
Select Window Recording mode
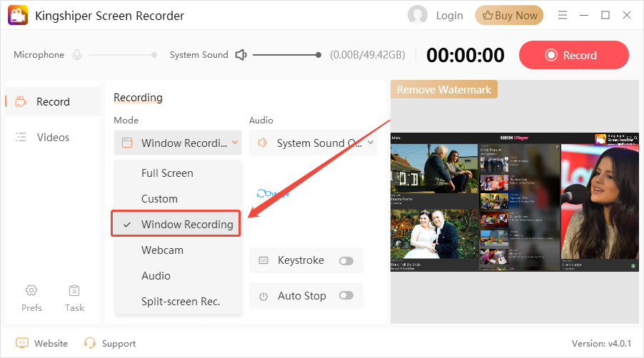[176, 224]
